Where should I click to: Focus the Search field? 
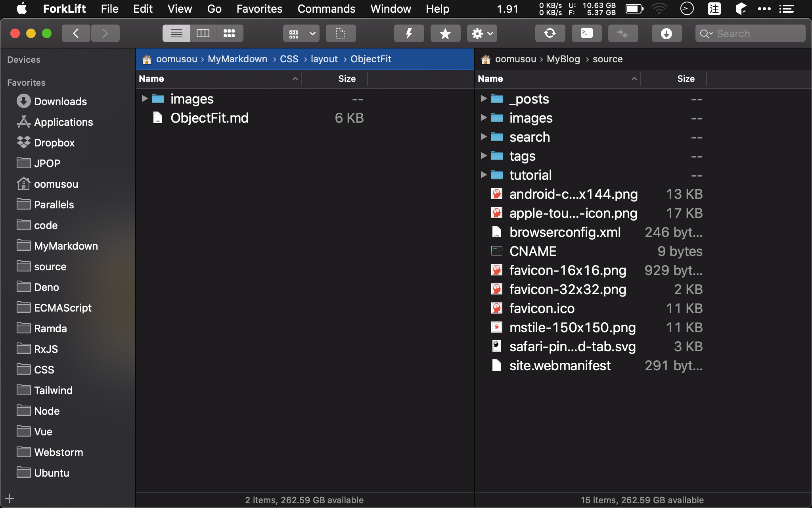750,33
